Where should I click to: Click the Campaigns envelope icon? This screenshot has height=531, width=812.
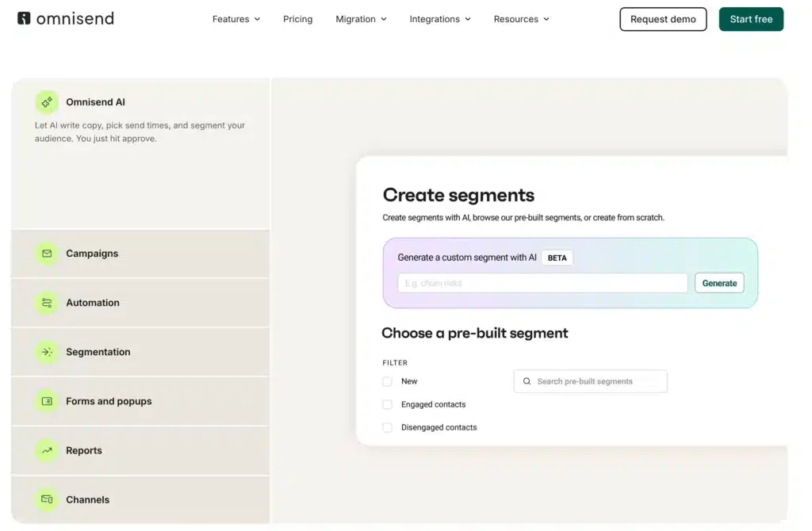click(47, 253)
